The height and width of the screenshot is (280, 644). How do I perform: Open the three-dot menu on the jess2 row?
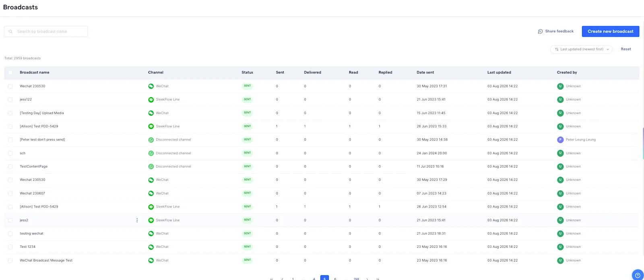(x=137, y=220)
